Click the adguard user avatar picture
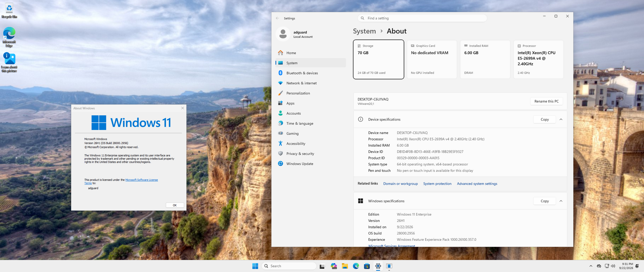The width and height of the screenshot is (644, 272). [x=283, y=34]
